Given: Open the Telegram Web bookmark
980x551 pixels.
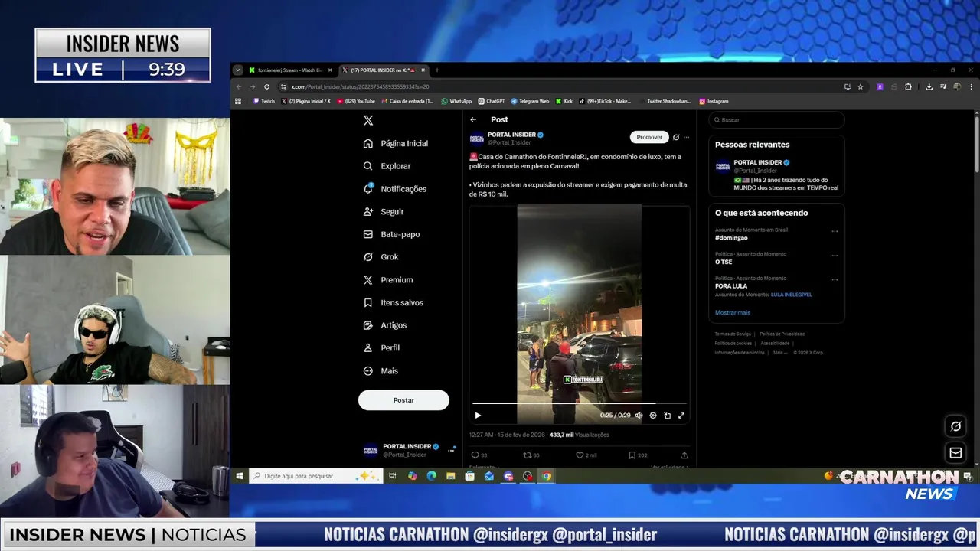Looking at the screenshot, I should [x=530, y=101].
